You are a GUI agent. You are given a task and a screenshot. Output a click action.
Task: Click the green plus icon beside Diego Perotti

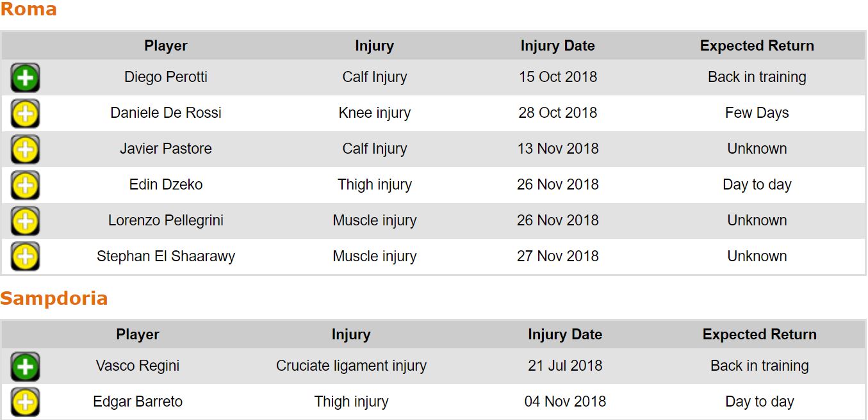pyautogui.click(x=25, y=78)
